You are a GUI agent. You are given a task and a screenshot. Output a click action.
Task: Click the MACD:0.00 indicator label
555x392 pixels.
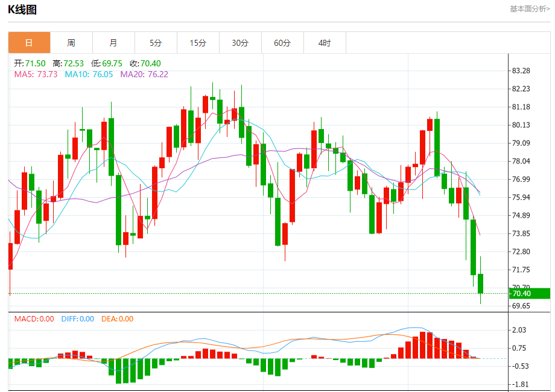tap(34, 319)
